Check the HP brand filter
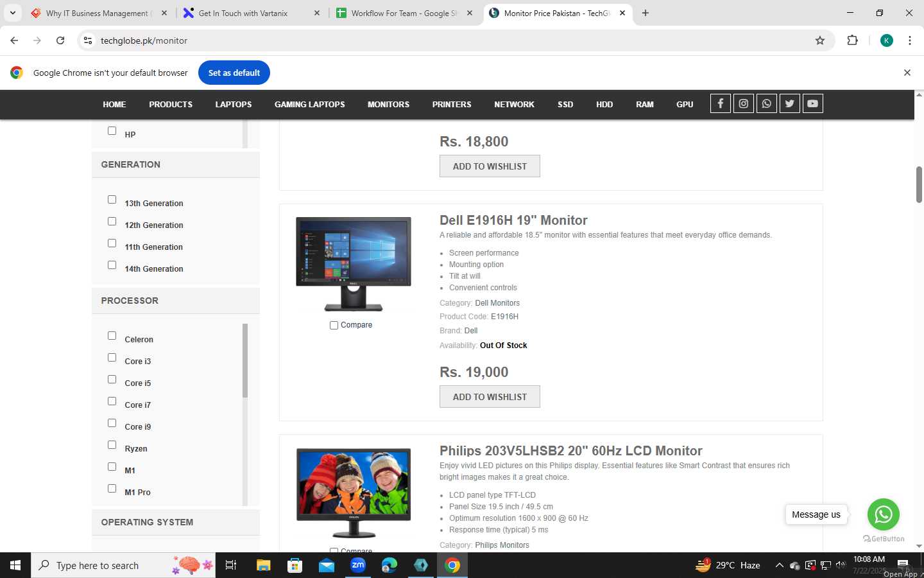 click(x=112, y=131)
